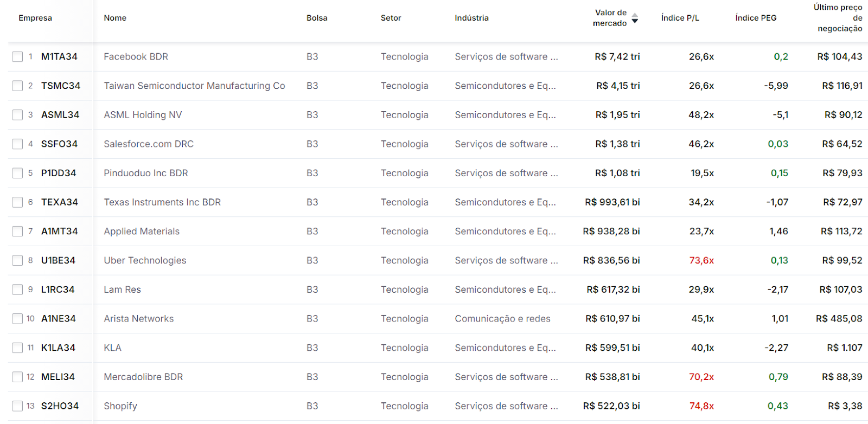Check the MELI34 row checkbox
Screen dimensions: 868x424
pyautogui.click(x=18, y=377)
